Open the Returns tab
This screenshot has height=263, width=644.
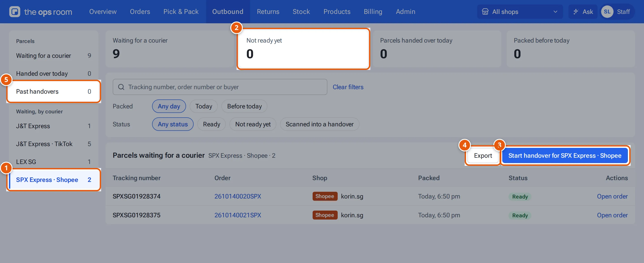pyautogui.click(x=268, y=12)
